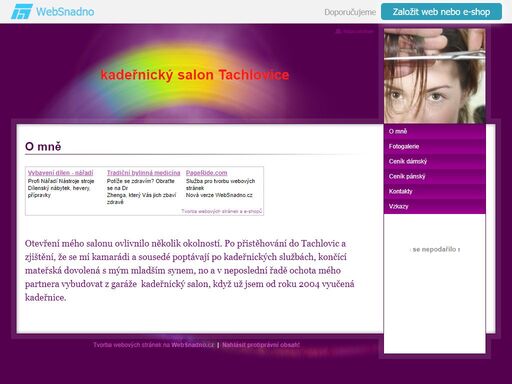Open the Vzkazy menu item

coord(435,206)
